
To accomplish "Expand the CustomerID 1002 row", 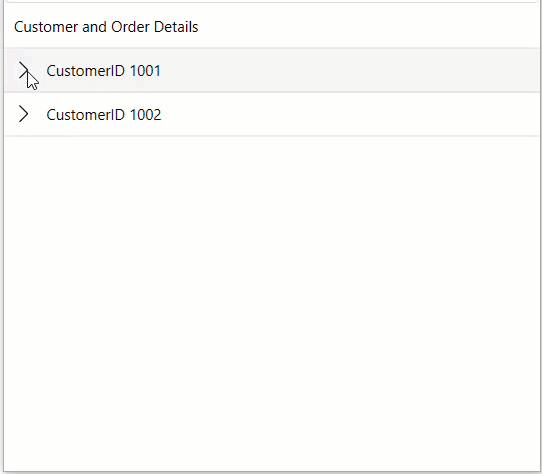I will pos(24,114).
